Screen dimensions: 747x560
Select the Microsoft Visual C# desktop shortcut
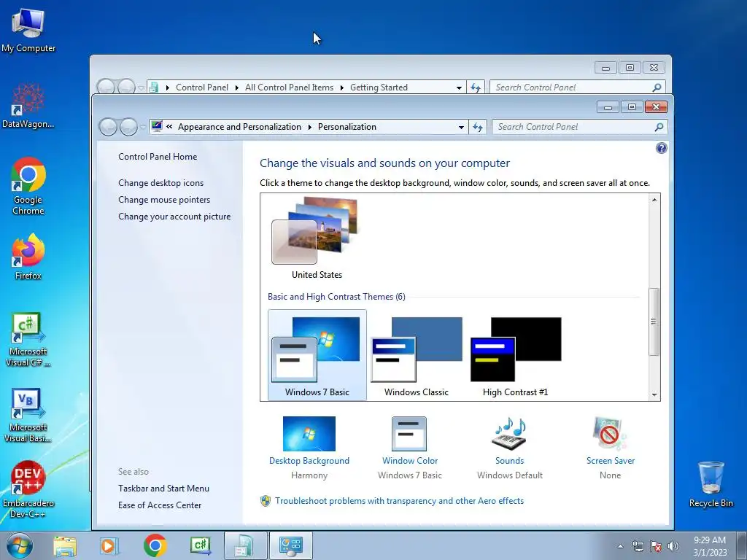(x=28, y=339)
